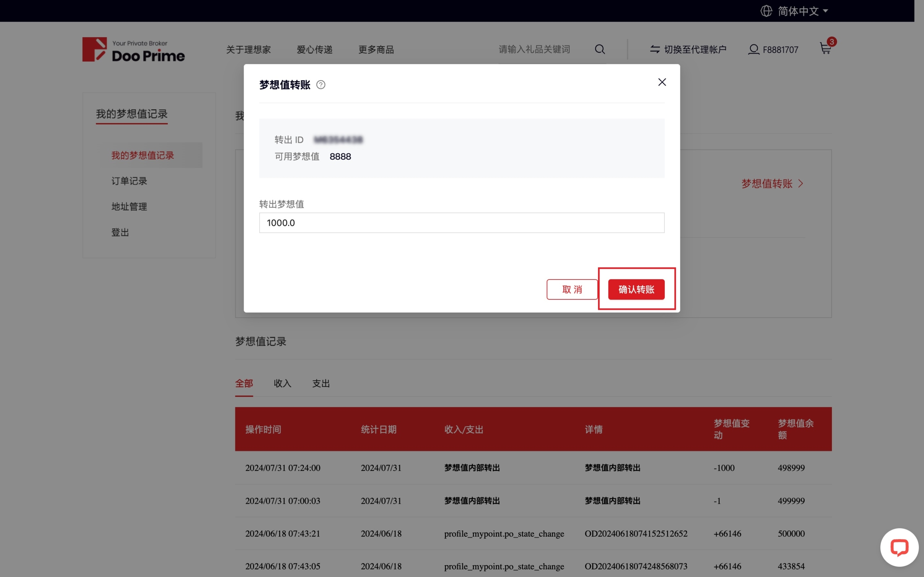Image resolution: width=924 pixels, height=577 pixels.
Task: Click the user account icon F8881707
Action: tap(753, 50)
